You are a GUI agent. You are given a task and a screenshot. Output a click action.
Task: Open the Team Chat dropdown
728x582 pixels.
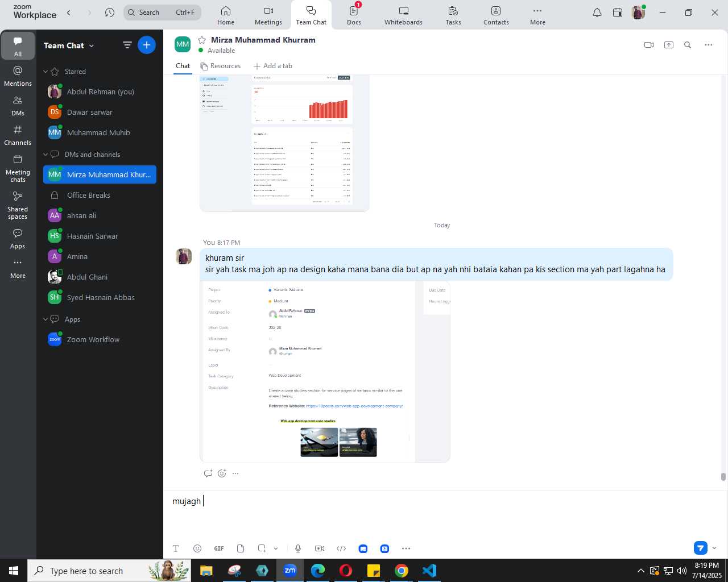69,45
